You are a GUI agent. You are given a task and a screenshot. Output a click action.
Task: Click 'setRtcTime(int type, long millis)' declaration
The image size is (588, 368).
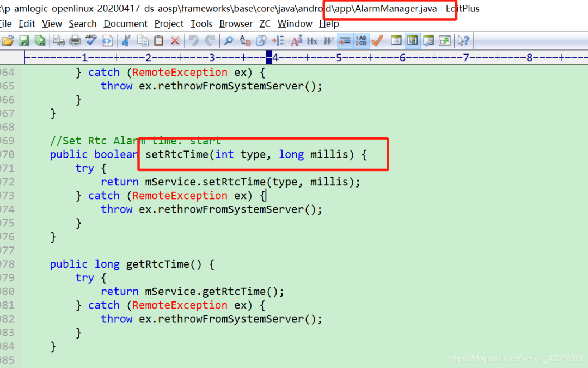point(249,154)
